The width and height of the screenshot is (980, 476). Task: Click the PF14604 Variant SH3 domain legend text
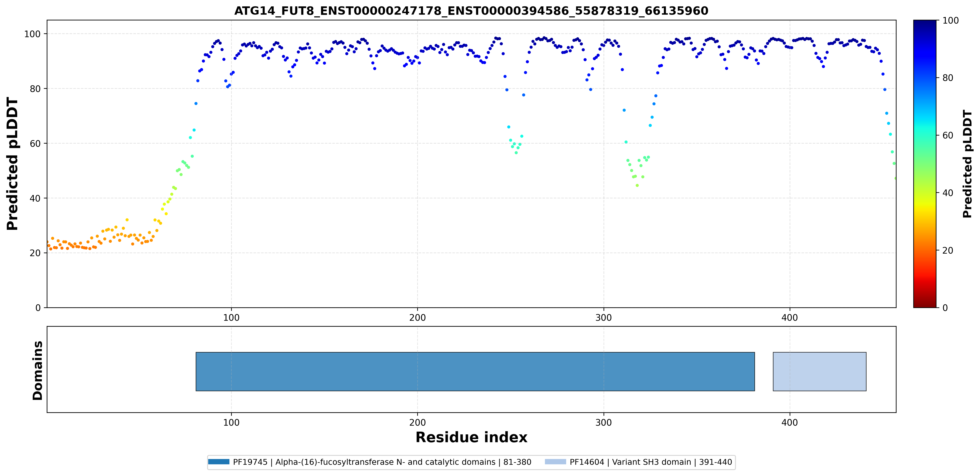[651, 462]
